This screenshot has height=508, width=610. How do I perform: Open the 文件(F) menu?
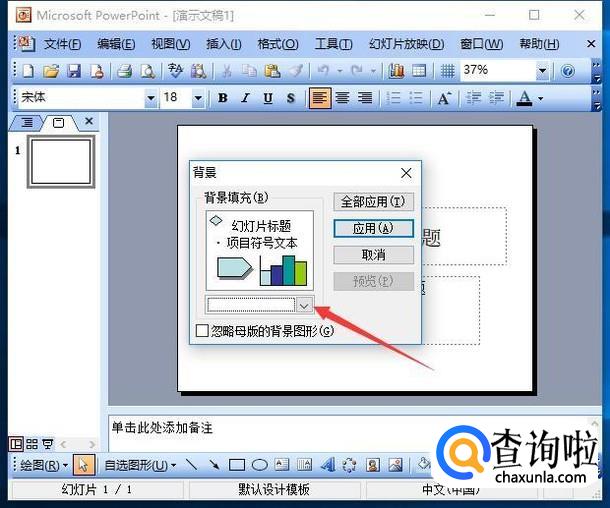[62, 44]
